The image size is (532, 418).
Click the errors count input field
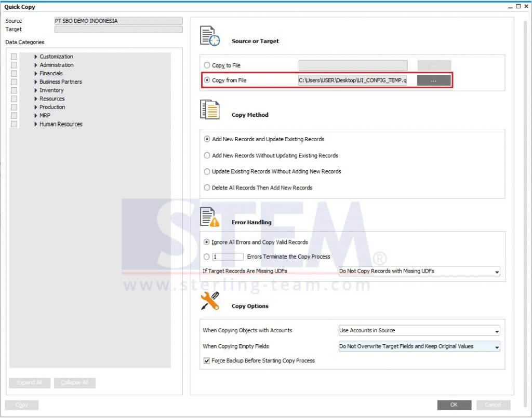tap(228, 257)
